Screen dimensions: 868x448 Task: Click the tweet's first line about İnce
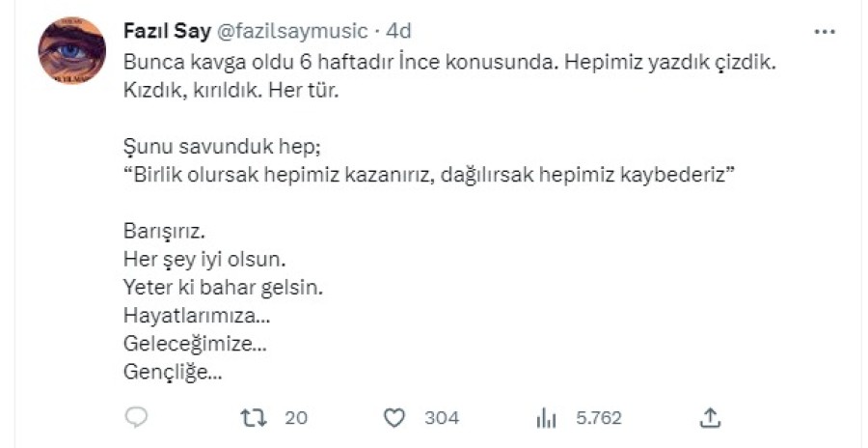coord(449,60)
